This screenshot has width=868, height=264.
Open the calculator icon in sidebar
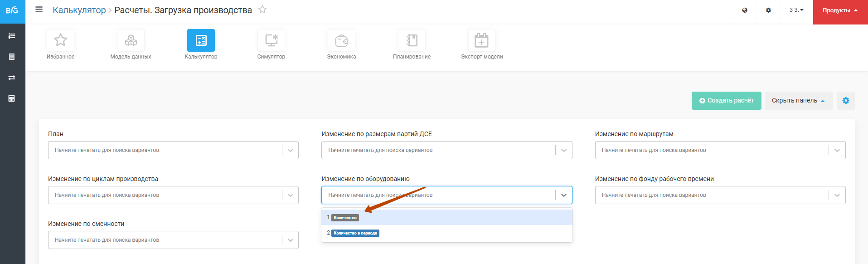point(12,98)
